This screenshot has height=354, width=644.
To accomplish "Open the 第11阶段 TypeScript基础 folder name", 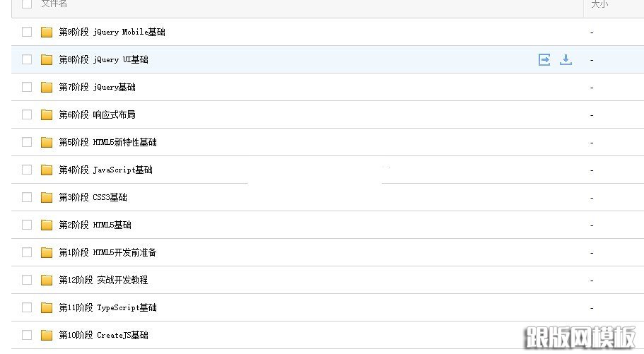I will 107,307.
